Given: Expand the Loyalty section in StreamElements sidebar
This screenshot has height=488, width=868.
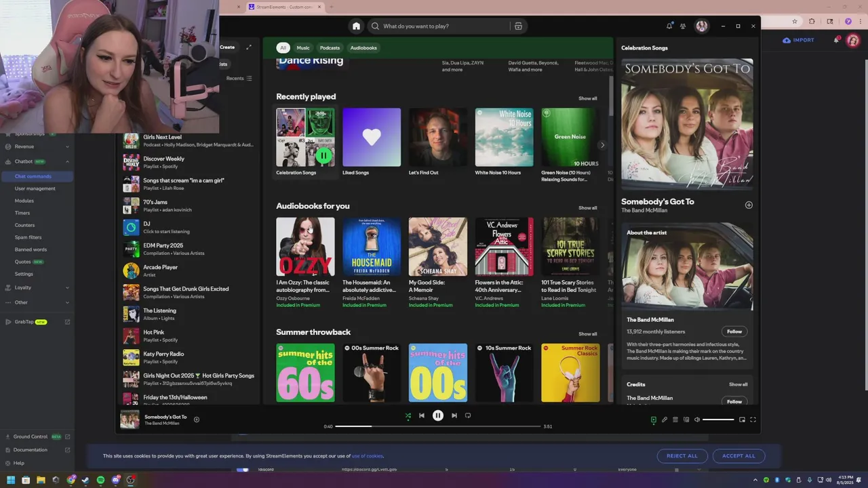Looking at the screenshot, I should click(67, 287).
